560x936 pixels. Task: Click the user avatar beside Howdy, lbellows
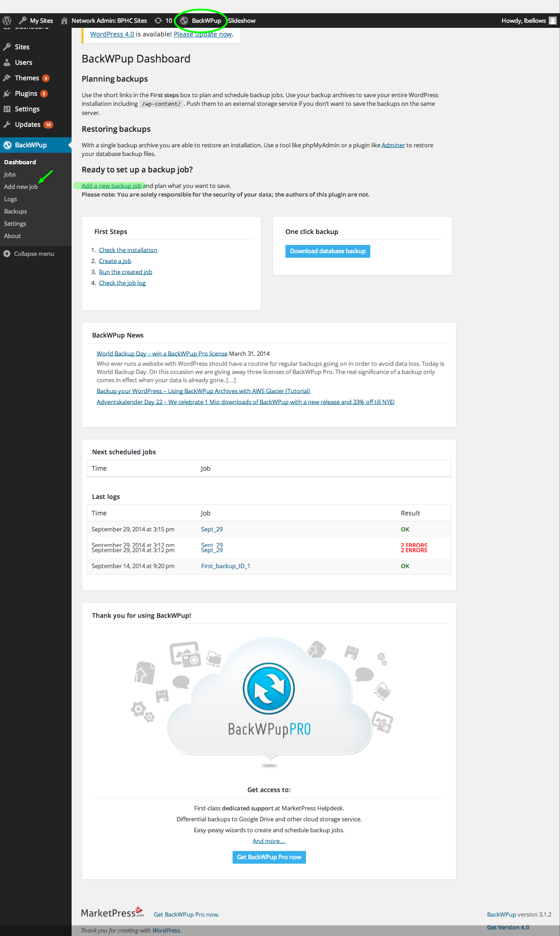553,21
